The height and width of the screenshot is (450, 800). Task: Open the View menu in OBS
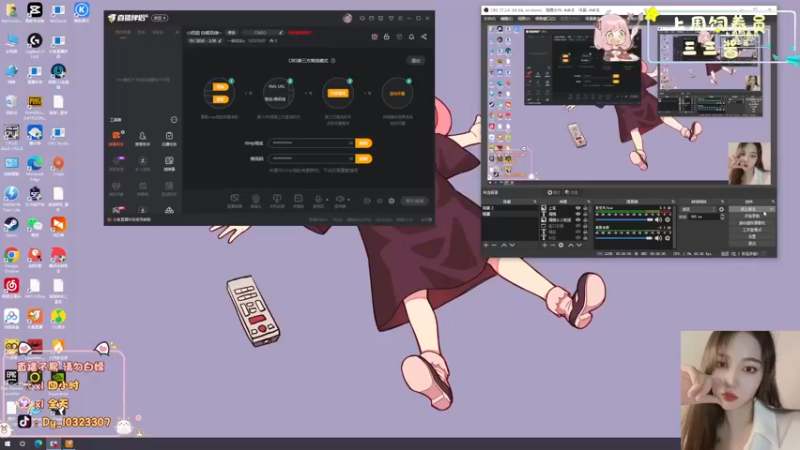[524, 19]
